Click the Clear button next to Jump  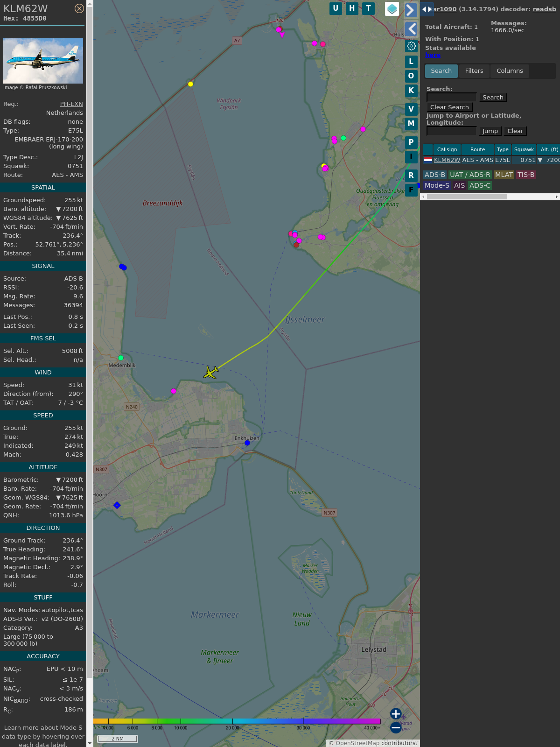point(515,131)
